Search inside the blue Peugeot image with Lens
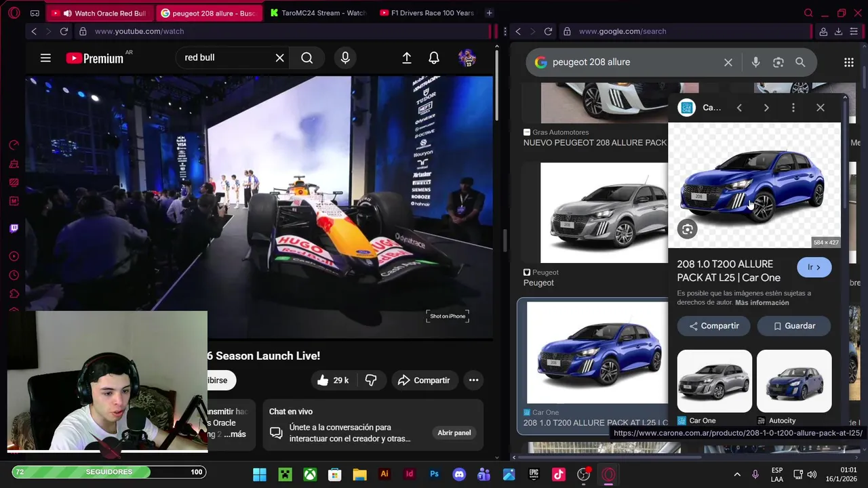 point(687,230)
